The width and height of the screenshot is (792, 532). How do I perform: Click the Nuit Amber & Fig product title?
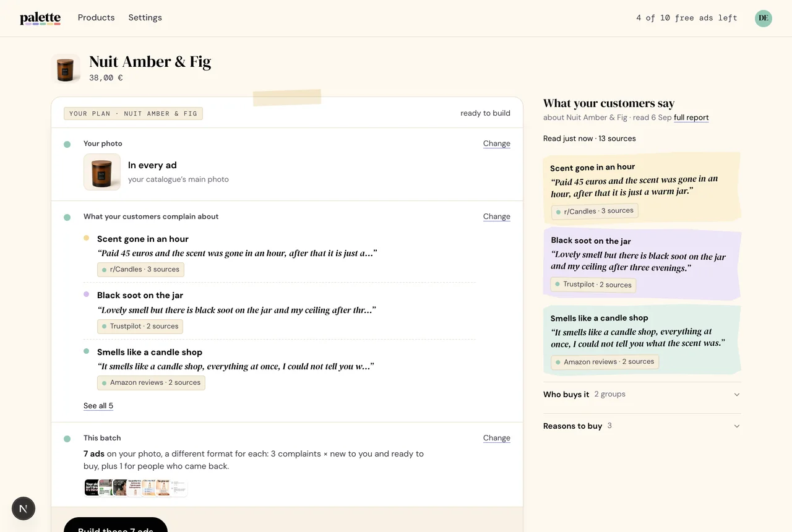click(150, 62)
